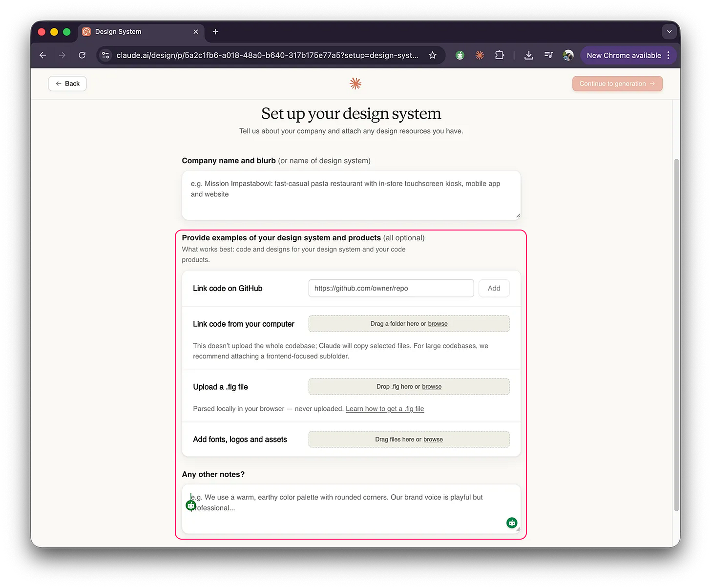Click Continue to generation
The image size is (711, 588).
pyautogui.click(x=617, y=84)
